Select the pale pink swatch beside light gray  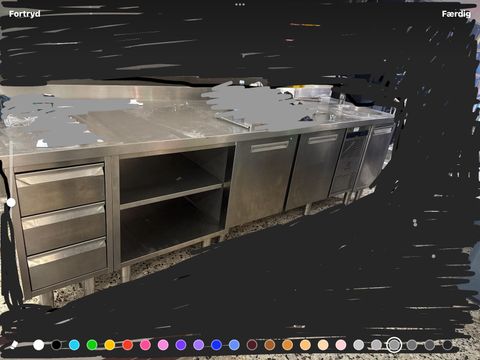[x=341, y=345]
